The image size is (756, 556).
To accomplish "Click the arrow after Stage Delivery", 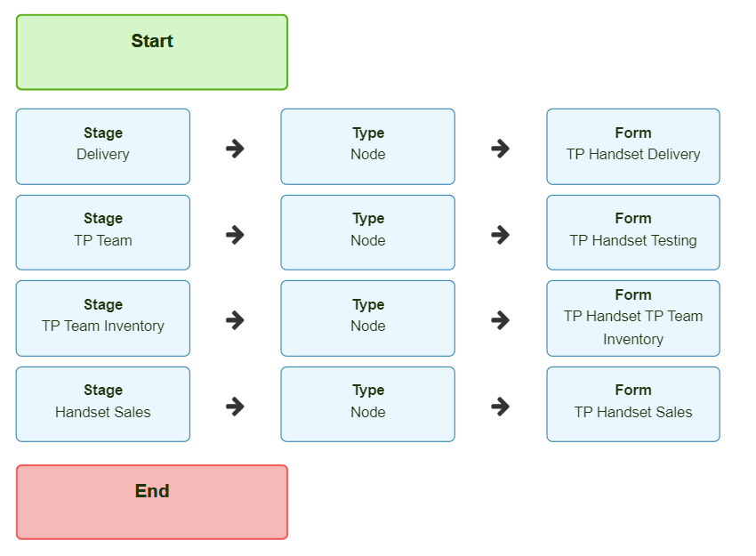I will (236, 149).
